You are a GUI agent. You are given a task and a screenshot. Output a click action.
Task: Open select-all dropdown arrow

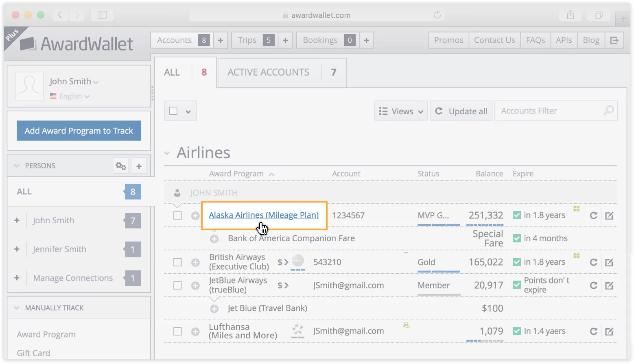188,111
